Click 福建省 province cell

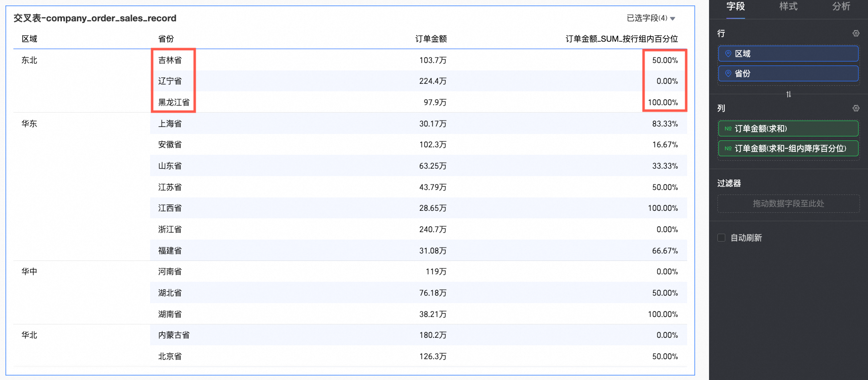pyautogui.click(x=170, y=251)
